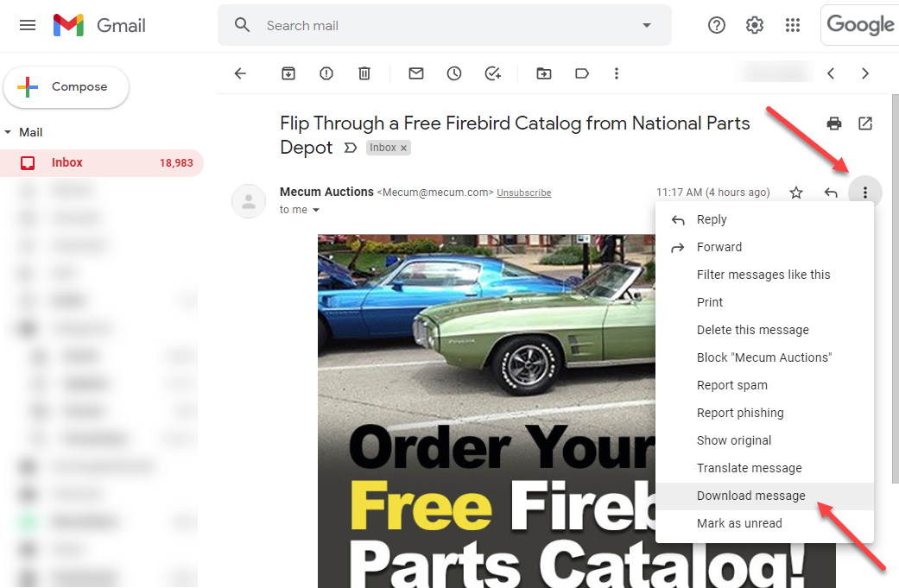Viewport: 899px width, 588px height.
Task: Click the Archive icon in toolbar
Action: point(288,73)
